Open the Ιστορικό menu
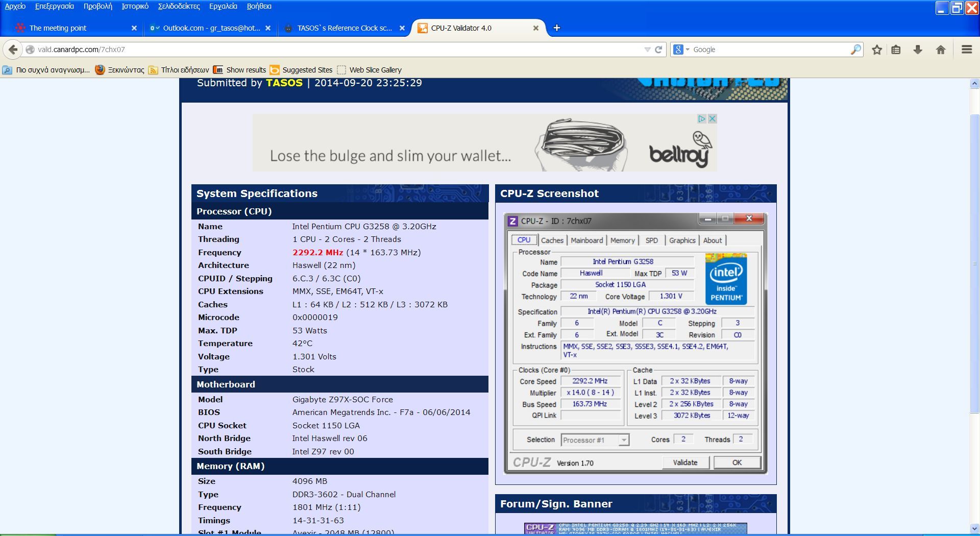This screenshot has width=980, height=536. [x=135, y=6]
